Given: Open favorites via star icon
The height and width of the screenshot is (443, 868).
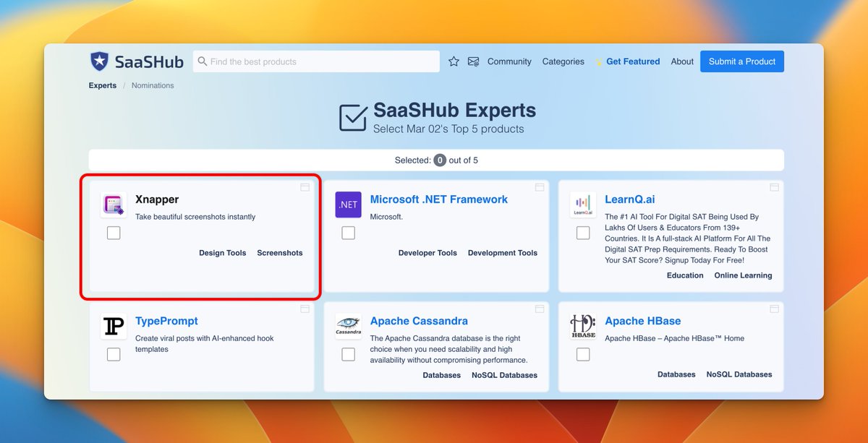Looking at the screenshot, I should [454, 61].
